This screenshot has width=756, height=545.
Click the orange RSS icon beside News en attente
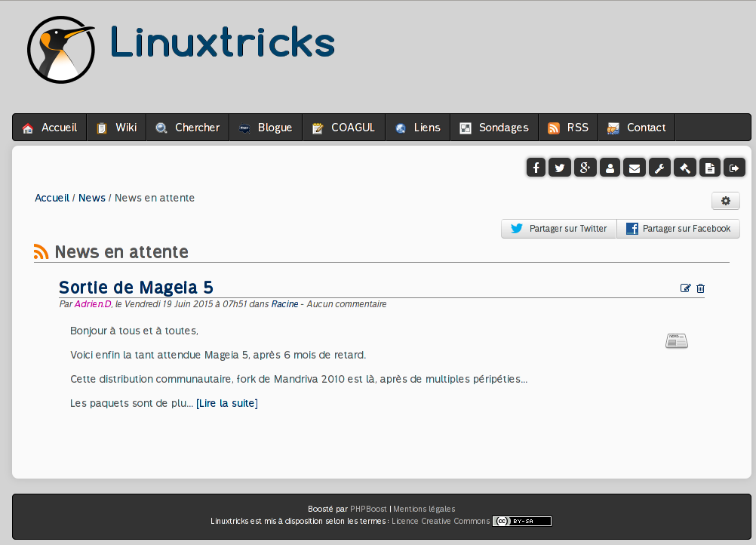(41, 252)
